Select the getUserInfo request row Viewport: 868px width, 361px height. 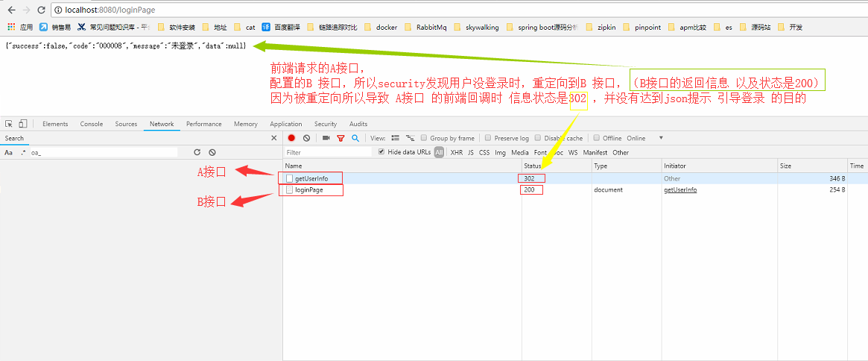pos(575,178)
